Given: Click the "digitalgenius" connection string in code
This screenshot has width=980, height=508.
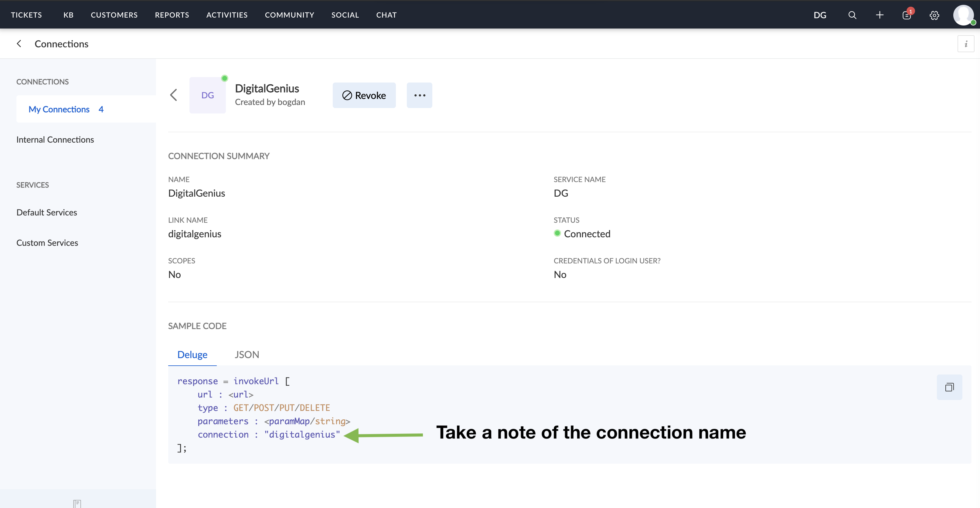Looking at the screenshot, I should tap(302, 434).
